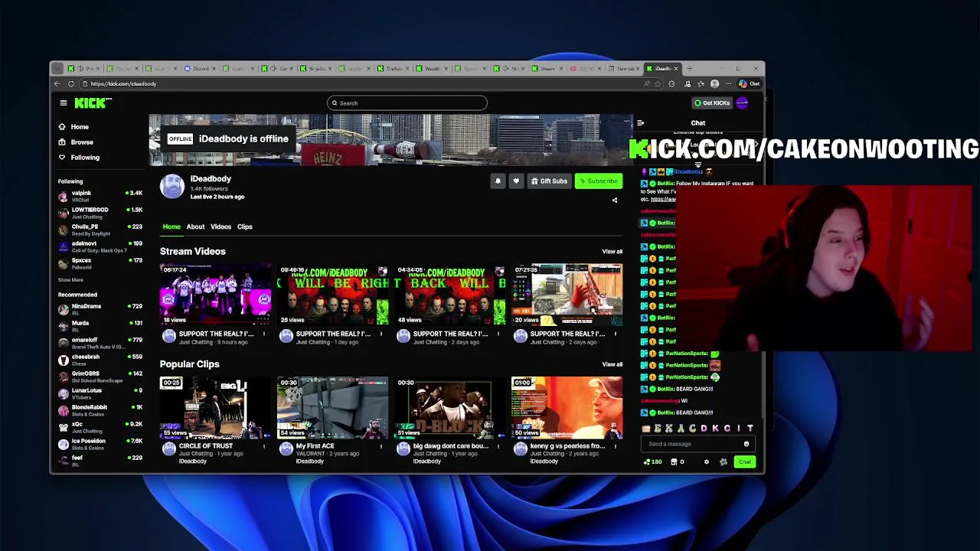Image resolution: width=980 pixels, height=551 pixels.
Task: Click browser back arrow
Action: click(57, 83)
